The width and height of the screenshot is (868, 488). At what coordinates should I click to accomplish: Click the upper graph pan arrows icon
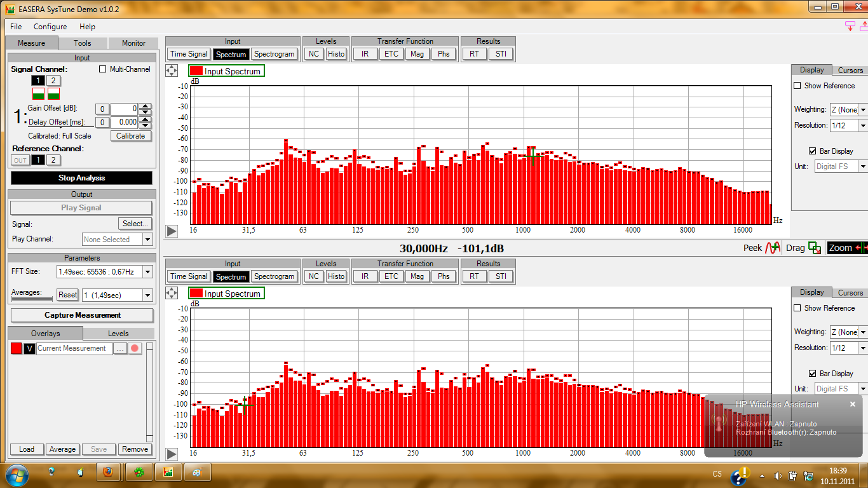(x=172, y=71)
